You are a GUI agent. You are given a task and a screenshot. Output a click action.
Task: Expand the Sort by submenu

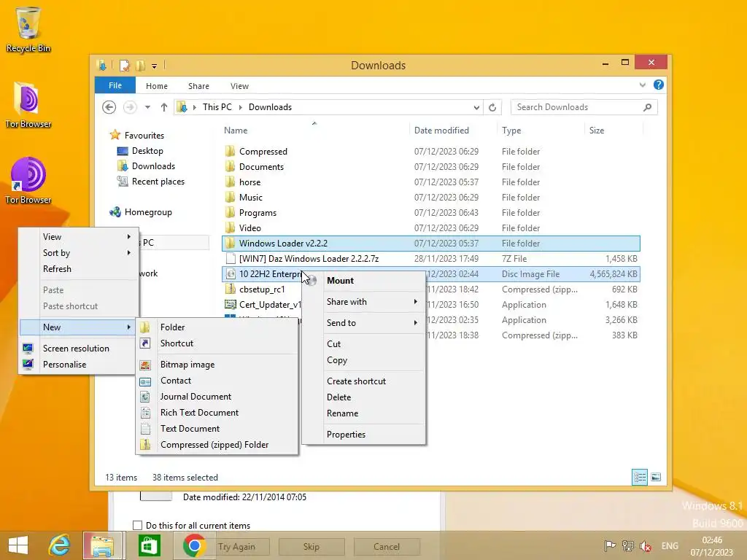click(x=128, y=253)
